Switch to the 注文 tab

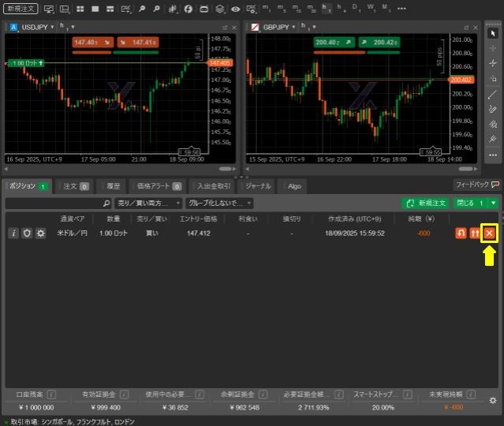click(x=75, y=186)
